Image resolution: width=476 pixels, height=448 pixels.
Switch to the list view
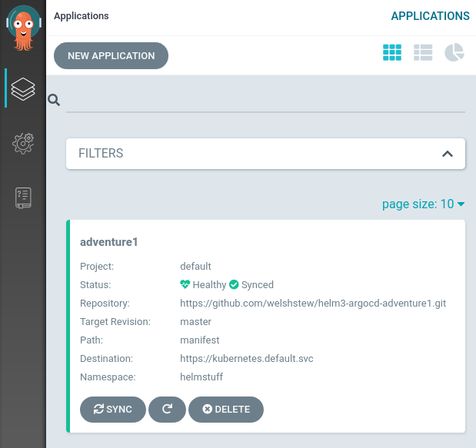(423, 52)
